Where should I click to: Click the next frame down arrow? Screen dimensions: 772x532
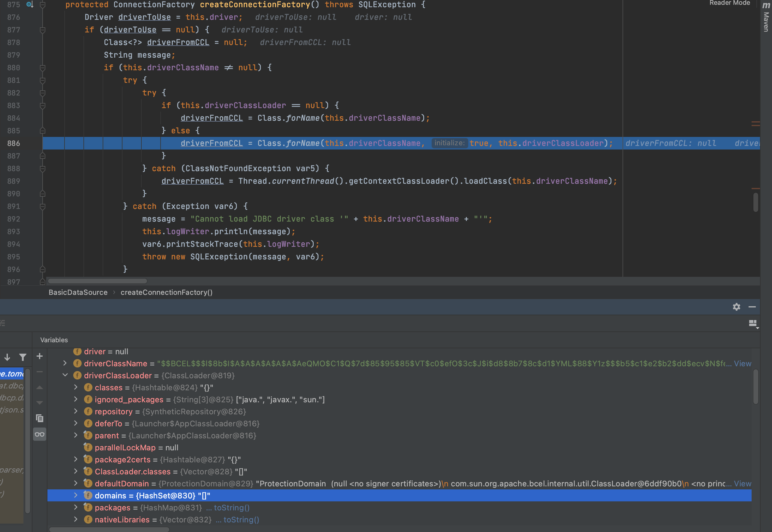[7, 357]
